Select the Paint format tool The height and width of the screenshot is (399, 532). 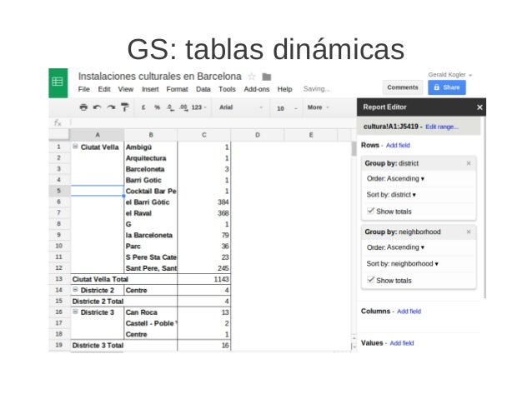coord(125,107)
